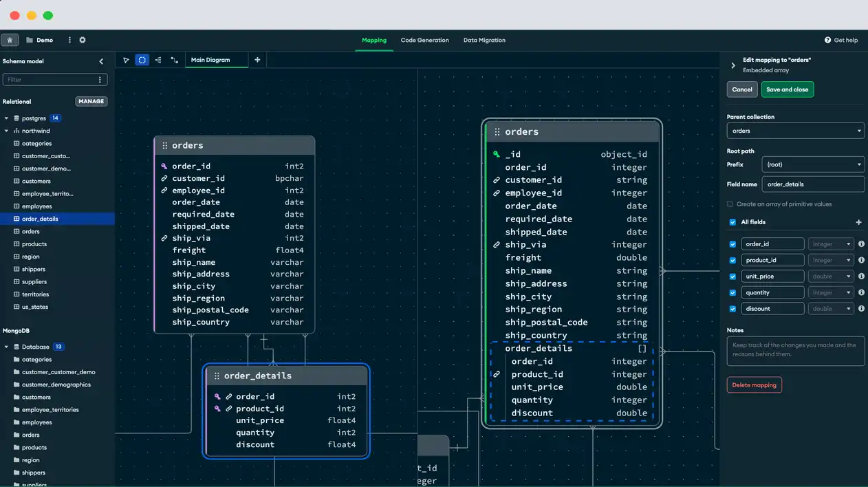Click the info icon next to the discount field

(860, 308)
